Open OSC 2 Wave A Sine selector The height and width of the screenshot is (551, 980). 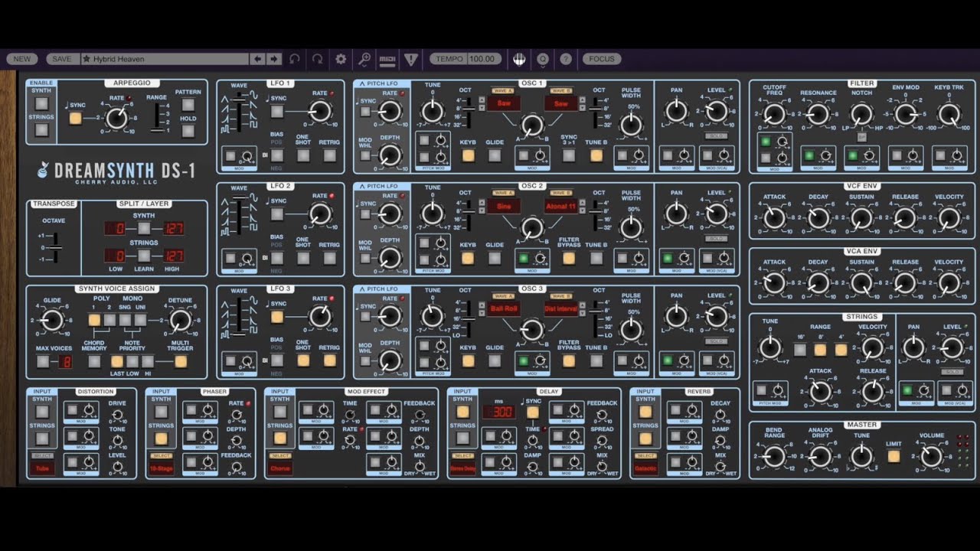tap(504, 207)
